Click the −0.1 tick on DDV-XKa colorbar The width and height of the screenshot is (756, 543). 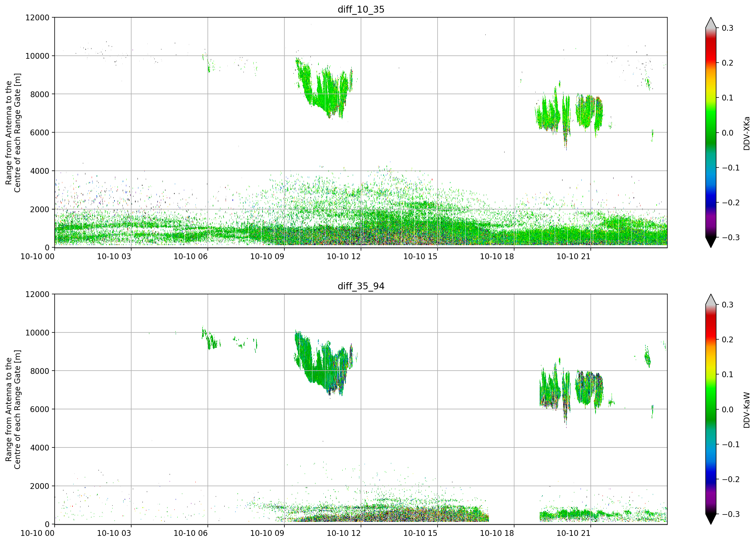(x=731, y=167)
